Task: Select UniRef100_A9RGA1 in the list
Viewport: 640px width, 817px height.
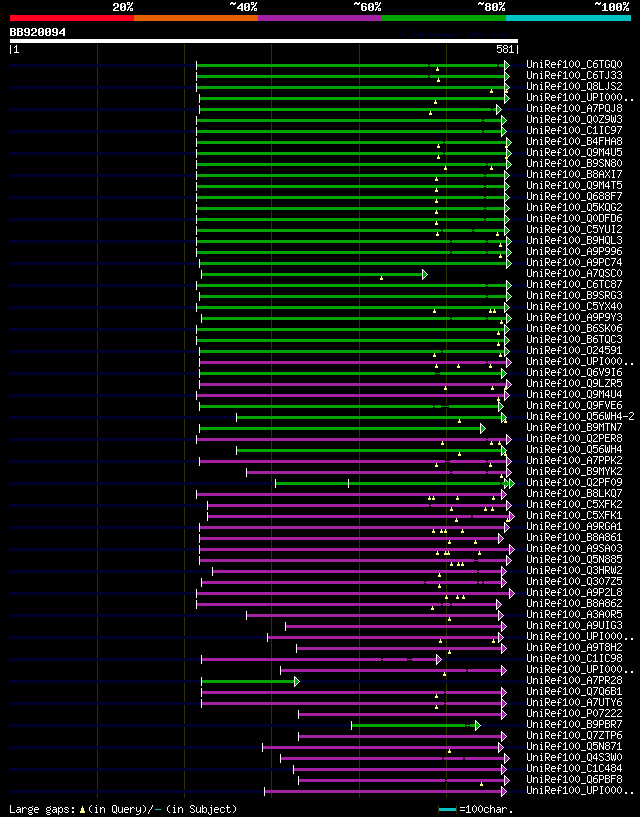Action: 574,526
